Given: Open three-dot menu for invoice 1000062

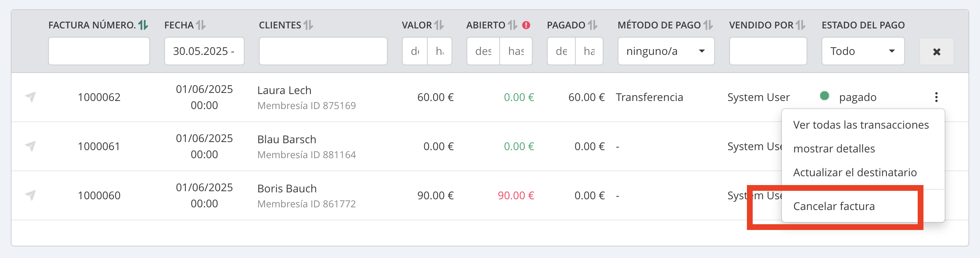Looking at the screenshot, I should 936,97.
